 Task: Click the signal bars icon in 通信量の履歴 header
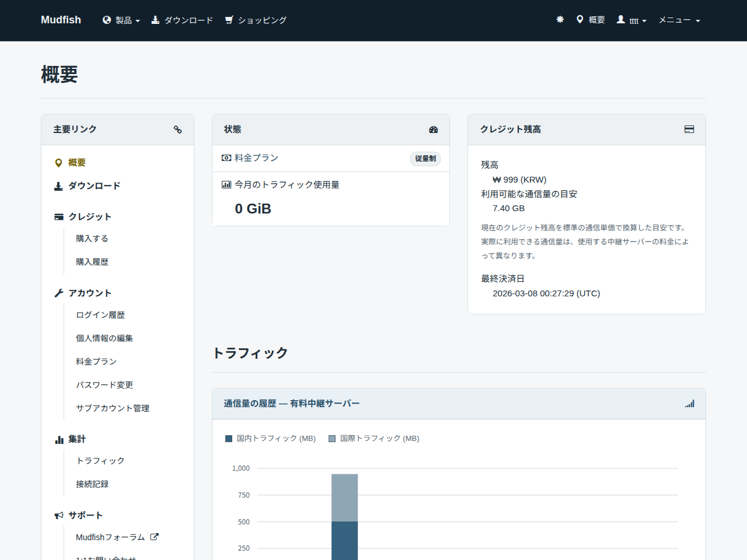coord(690,404)
